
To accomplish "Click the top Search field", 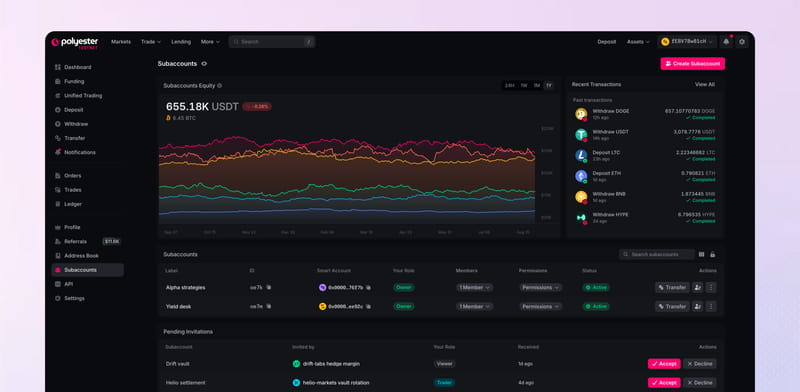I will click(271, 42).
